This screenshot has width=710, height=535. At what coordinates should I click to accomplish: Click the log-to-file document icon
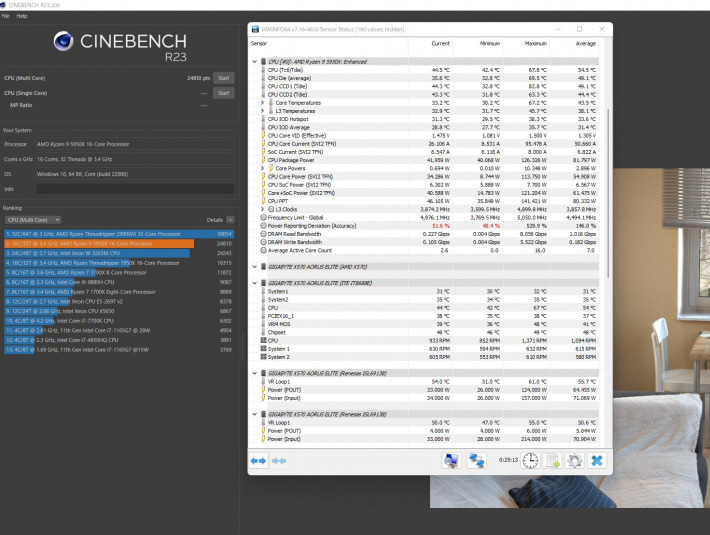(551, 460)
